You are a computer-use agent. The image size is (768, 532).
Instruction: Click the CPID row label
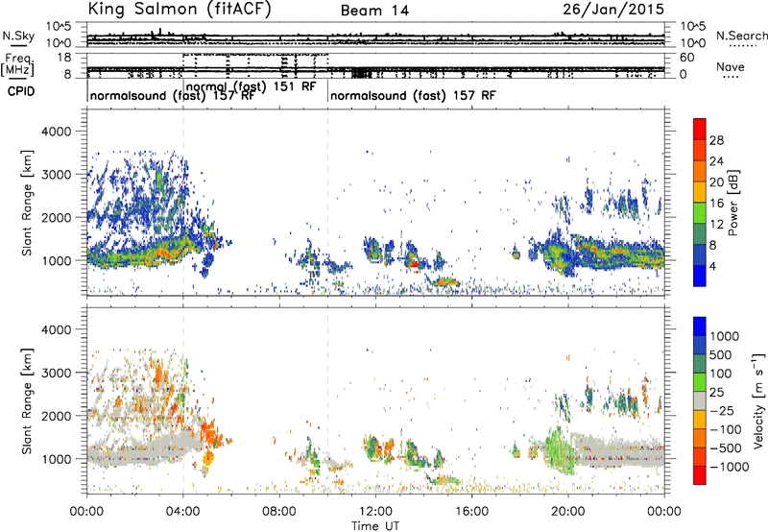click(21, 91)
